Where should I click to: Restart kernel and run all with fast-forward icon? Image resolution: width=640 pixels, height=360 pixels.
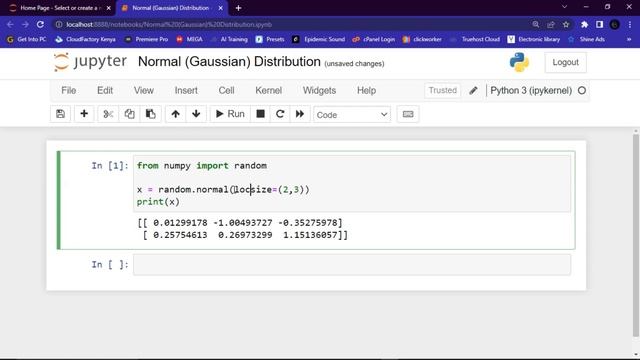pos(300,114)
